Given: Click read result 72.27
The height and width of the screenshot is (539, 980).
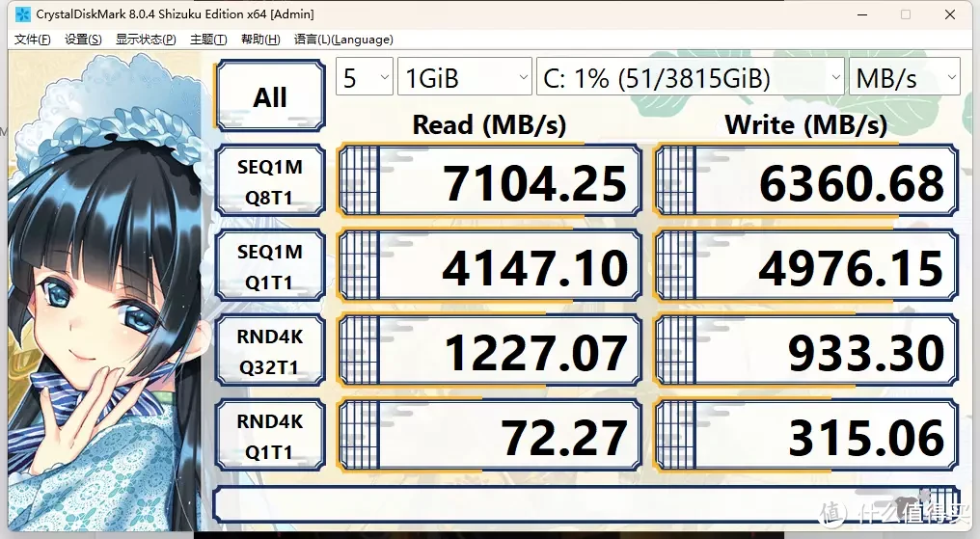Looking at the screenshot, I should click(x=489, y=435).
